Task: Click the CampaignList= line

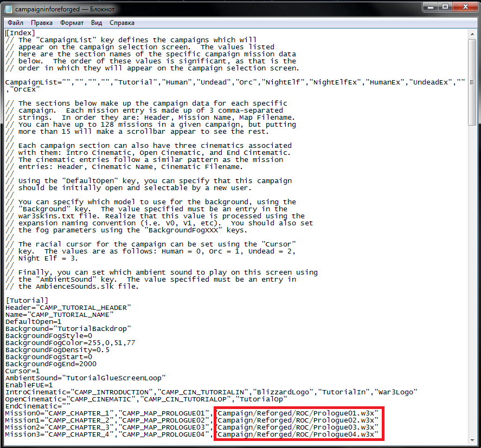Action: (x=235, y=82)
